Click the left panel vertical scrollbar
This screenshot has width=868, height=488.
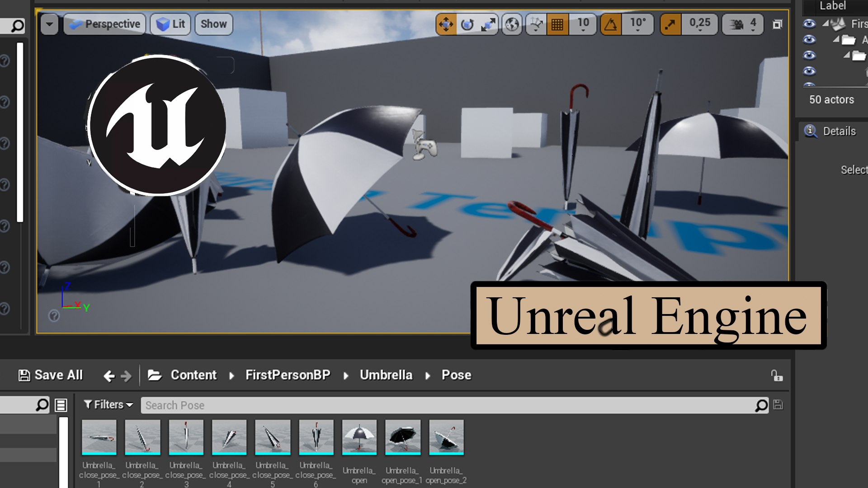click(x=20, y=132)
